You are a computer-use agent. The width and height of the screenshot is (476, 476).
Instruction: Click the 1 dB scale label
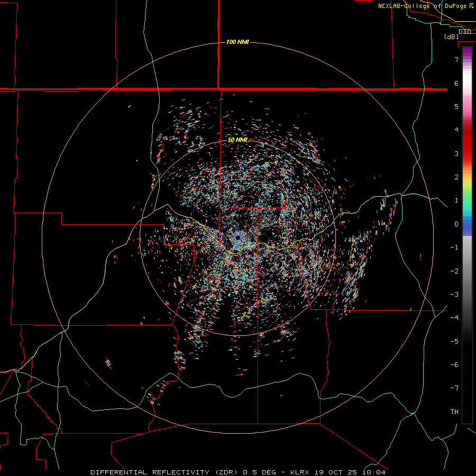pos(456,200)
